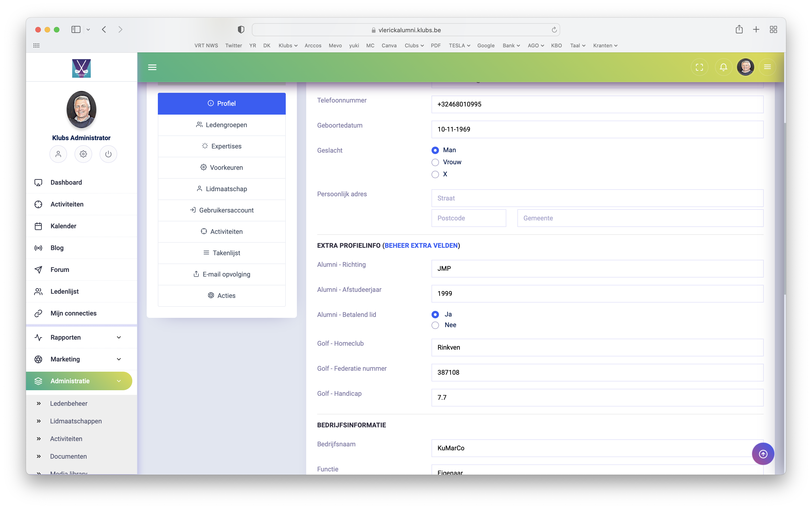
Task: Click Safari's reload page icon
Action: point(554,30)
